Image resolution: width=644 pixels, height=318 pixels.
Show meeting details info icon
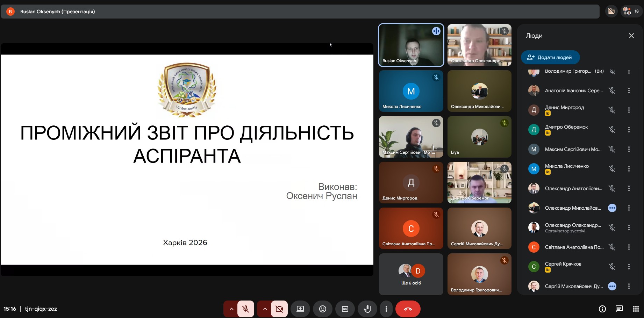click(602, 309)
